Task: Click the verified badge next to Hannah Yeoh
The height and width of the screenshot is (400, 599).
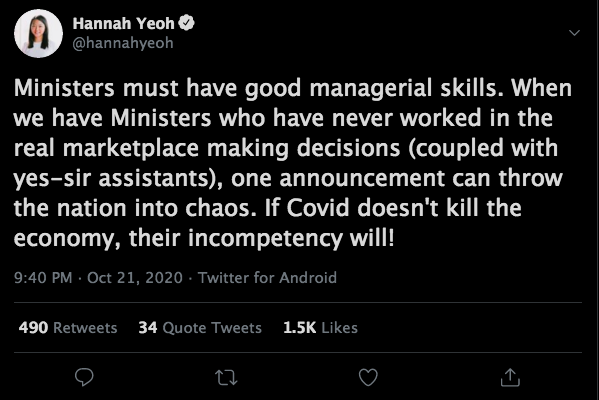Action: pyautogui.click(x=186, y=23)
